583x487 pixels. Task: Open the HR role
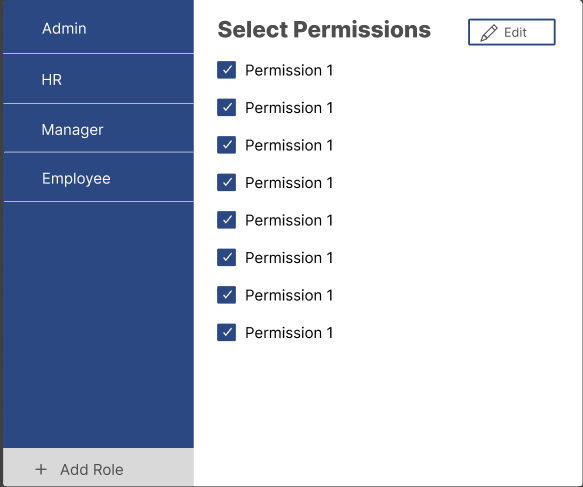pyautogui.click(x=99, y=79)
